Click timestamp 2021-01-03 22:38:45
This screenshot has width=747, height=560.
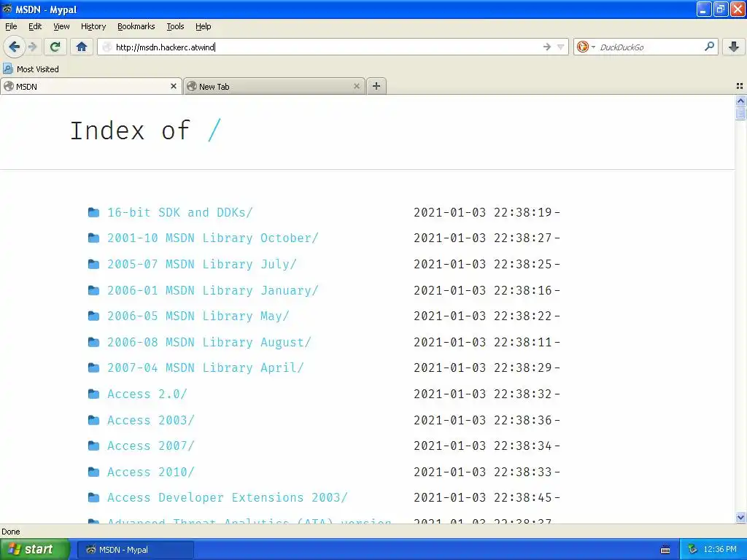(483, 498)
